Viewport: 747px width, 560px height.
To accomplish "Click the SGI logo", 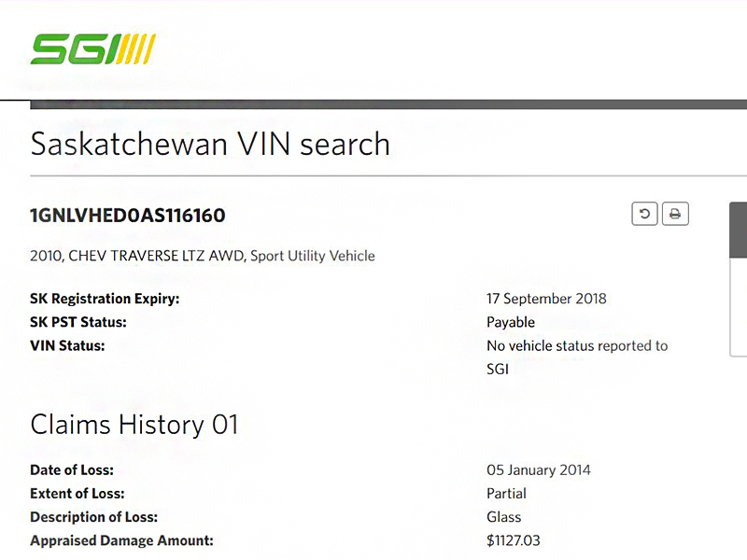I will [x=92, y=49].
